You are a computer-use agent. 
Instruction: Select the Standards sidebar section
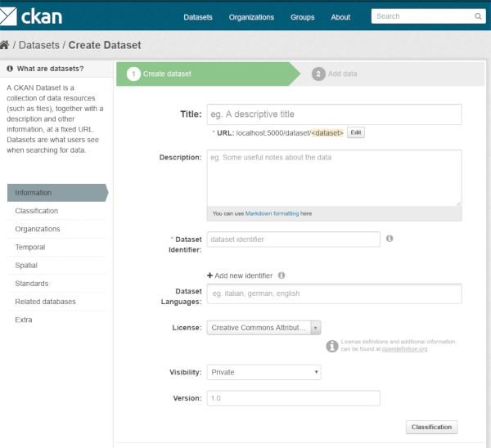point(56,284)
